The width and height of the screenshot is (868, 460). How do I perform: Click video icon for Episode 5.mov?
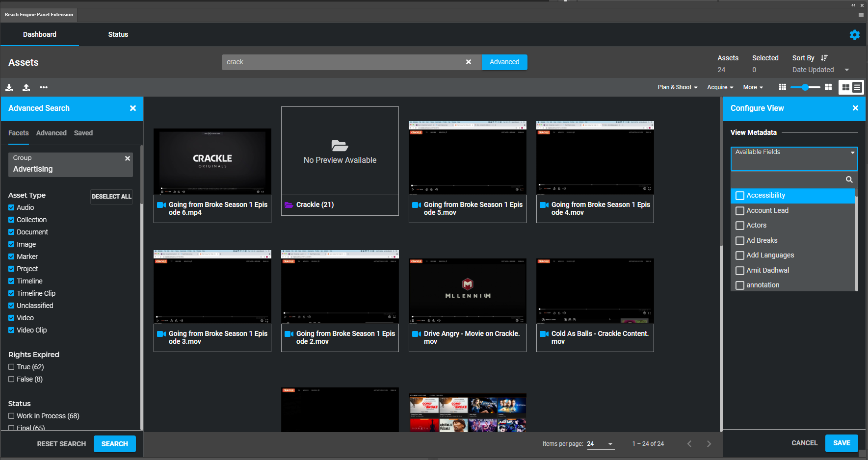point(416,205)
